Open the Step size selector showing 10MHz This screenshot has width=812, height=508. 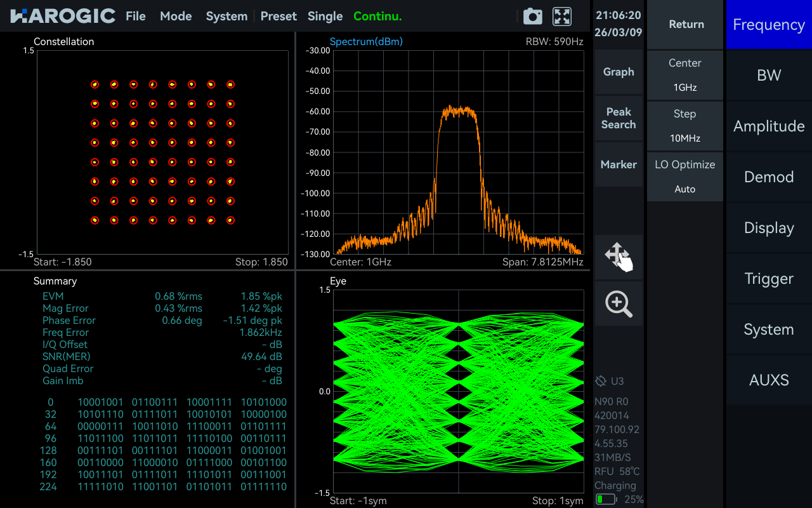[684, 125]
